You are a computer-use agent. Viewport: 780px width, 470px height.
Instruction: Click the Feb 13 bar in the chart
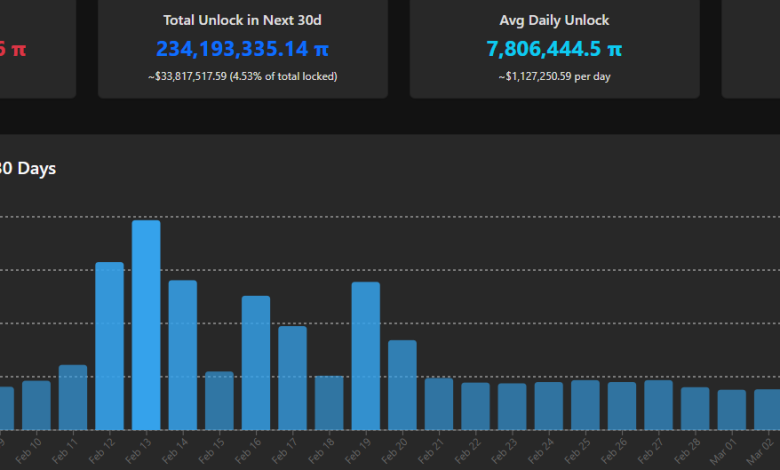pyautogui.click(x=146, y=325)
